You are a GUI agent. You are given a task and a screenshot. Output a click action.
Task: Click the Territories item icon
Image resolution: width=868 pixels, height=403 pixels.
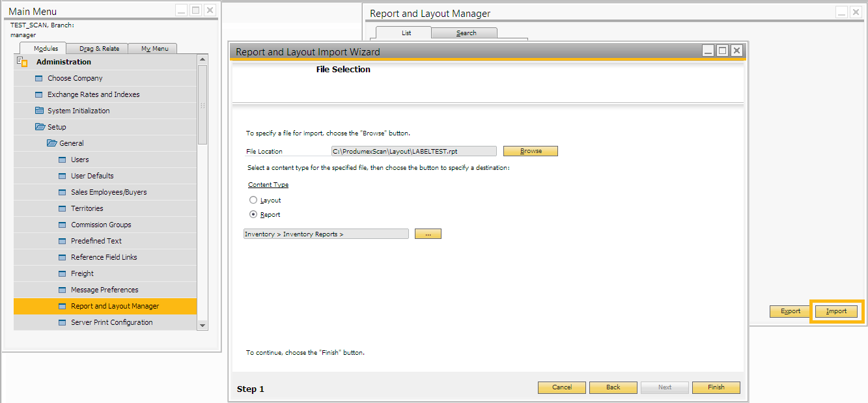pyautogui.click(x=63, y=208)
